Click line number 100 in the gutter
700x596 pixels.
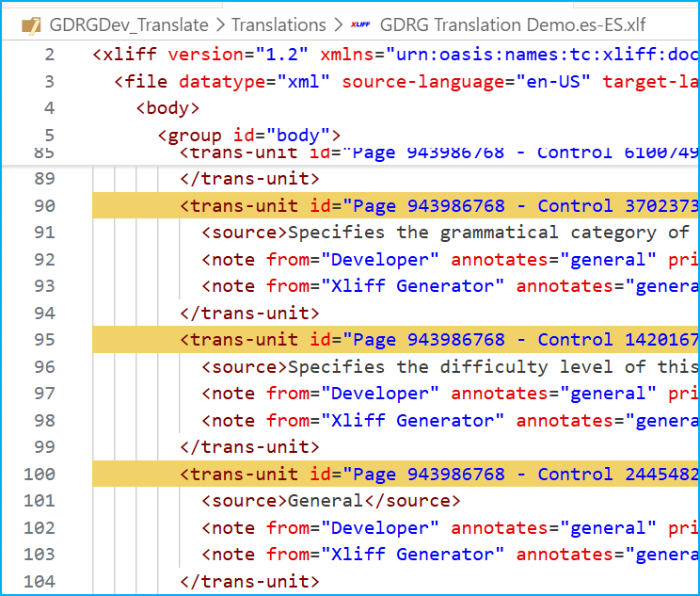point(40,475)
